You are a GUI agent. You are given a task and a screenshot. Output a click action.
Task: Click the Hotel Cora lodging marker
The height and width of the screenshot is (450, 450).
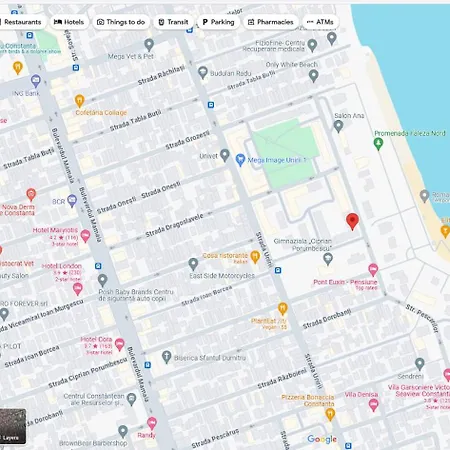coord(119,344)
